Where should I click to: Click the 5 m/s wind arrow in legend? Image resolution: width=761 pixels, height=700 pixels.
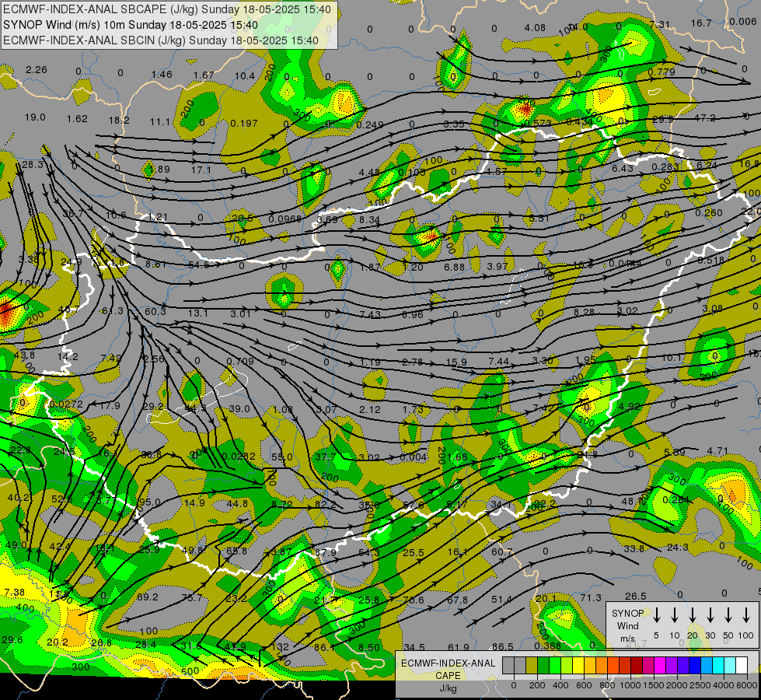(x=657, y=615)
